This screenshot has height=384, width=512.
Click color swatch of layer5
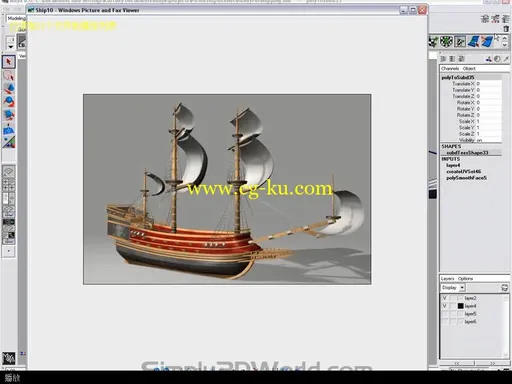[x=461, y=314]
